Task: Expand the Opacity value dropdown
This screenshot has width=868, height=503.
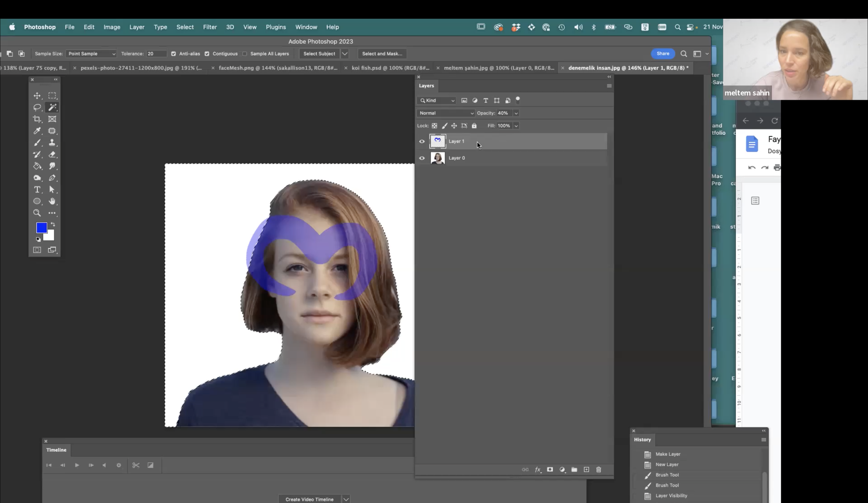Action: tap(516, 113)
